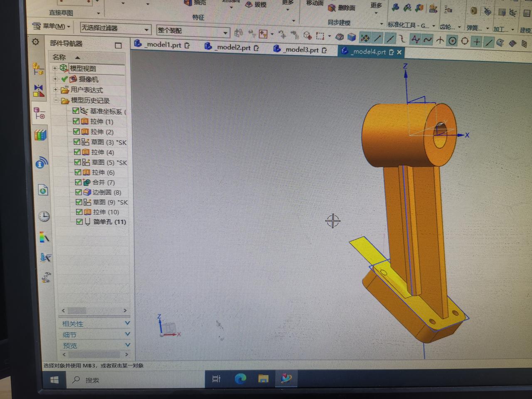Toggle the point on curve snap icon
Screen dimensions: 532x399
(489, 42)
